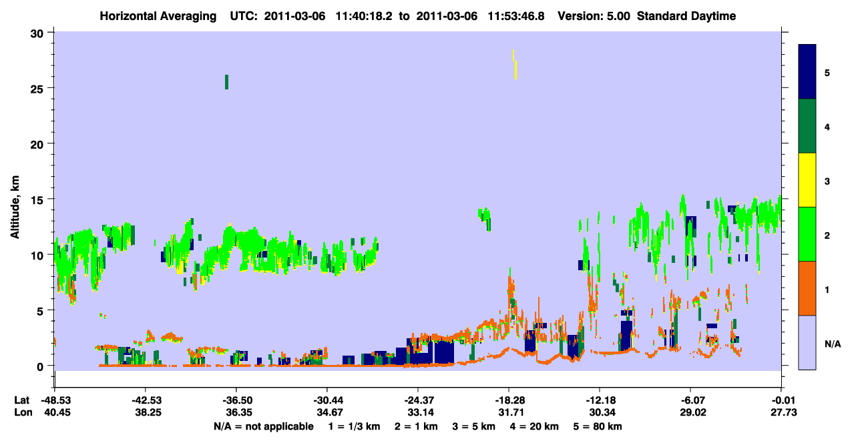
Task: Click the colorbar label '5'
Action: 827,72
